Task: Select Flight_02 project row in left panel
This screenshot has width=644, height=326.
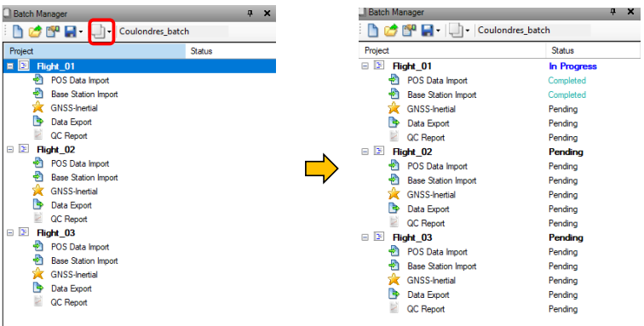Action: 56,150
